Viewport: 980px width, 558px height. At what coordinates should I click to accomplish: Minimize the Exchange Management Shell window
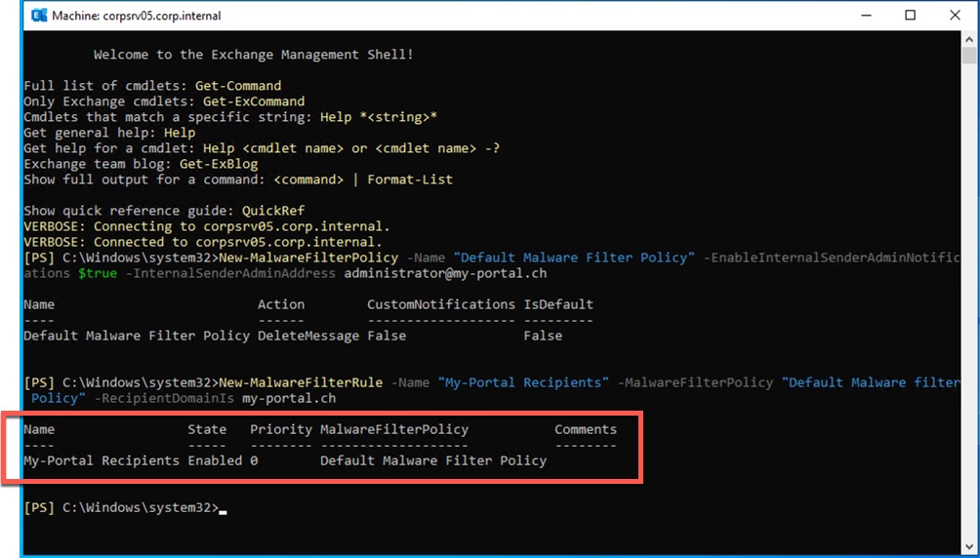[864, 16]
